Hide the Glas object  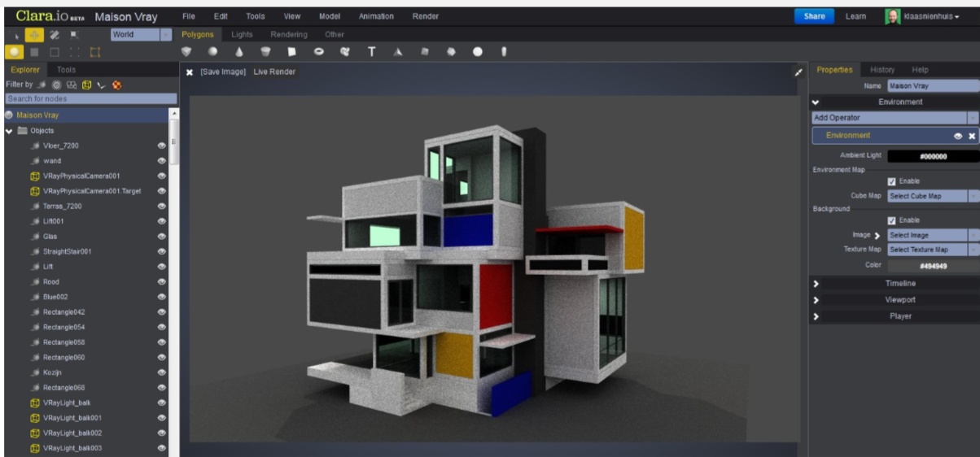coord(161,237)
